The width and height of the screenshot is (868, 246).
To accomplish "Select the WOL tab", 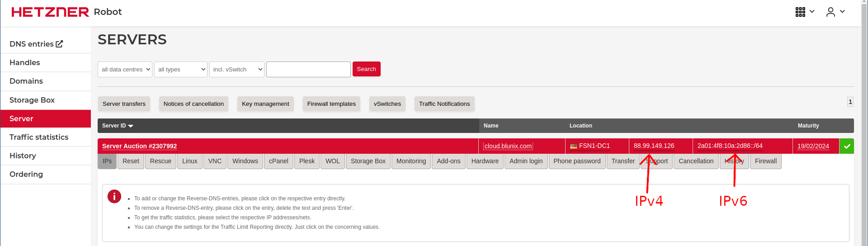I will coord(333,161).
